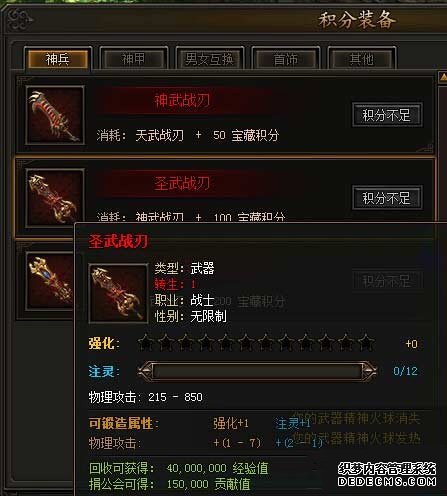Click the 圣武战刃 weapon icon in list
The height and width of the screenshot is (496, 447).
[55, 198]
